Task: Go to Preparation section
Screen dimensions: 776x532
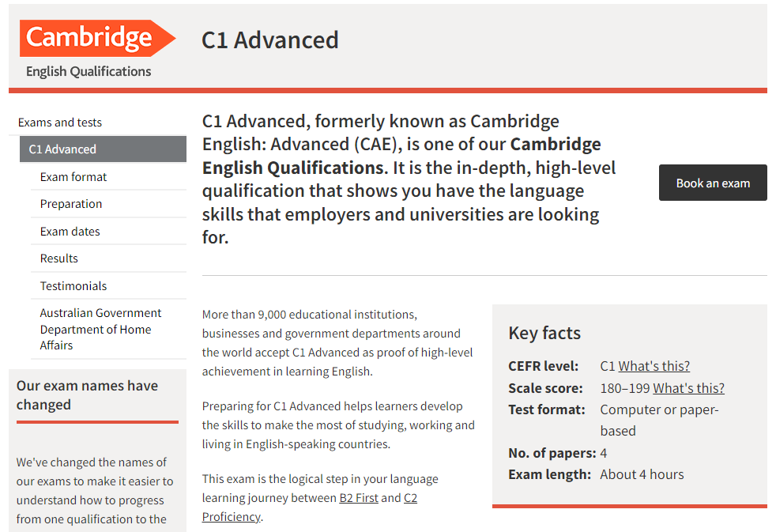Action: click(71, 204)
